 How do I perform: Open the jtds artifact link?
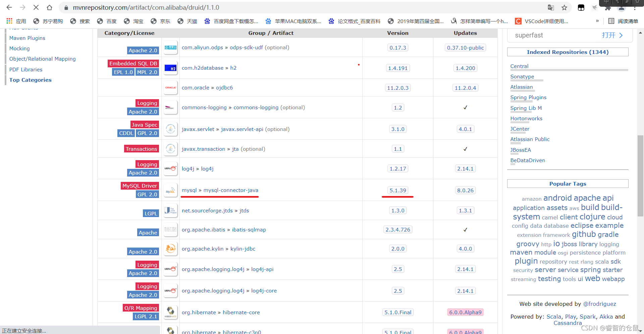[x=244, y=211]
